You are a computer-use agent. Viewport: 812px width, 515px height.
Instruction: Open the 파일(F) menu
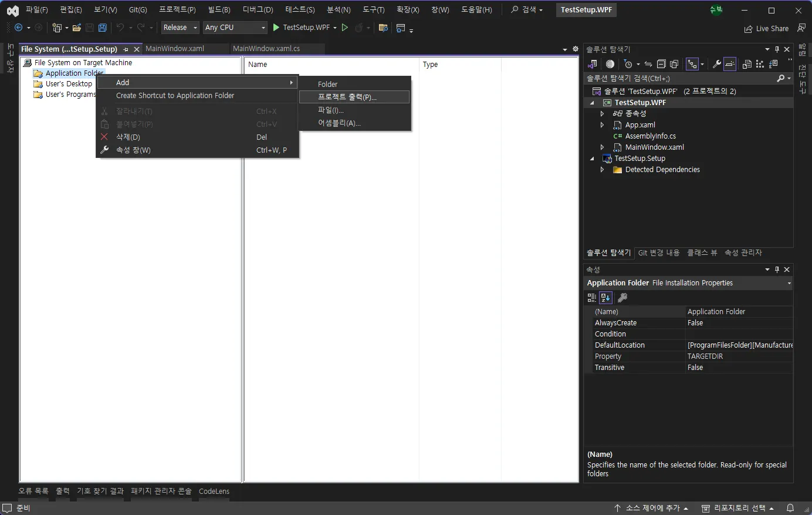(x=37, y=10)
